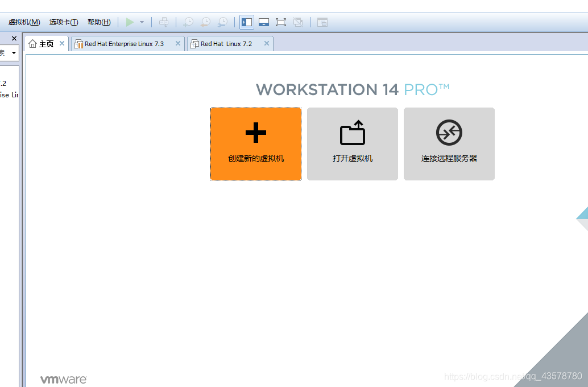Open the snapshot manager icon
This screenshot has height=387, width=588.
click(223, 22)
